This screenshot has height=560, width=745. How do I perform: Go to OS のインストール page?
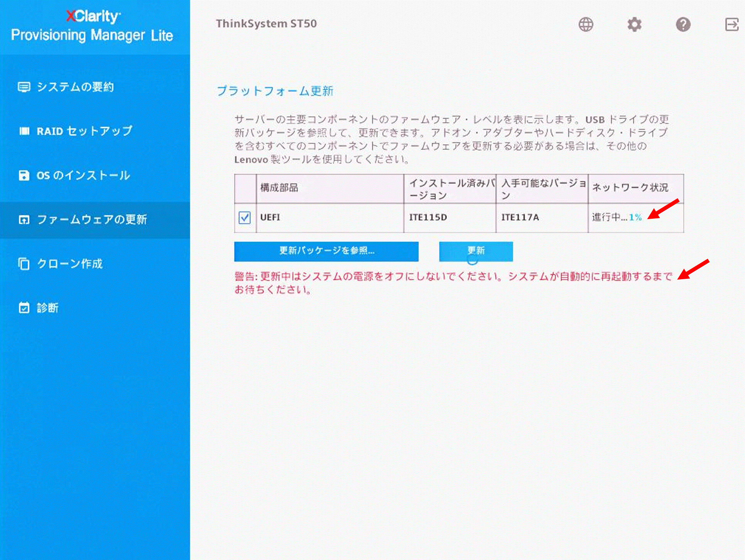click(x=95, y=176)
